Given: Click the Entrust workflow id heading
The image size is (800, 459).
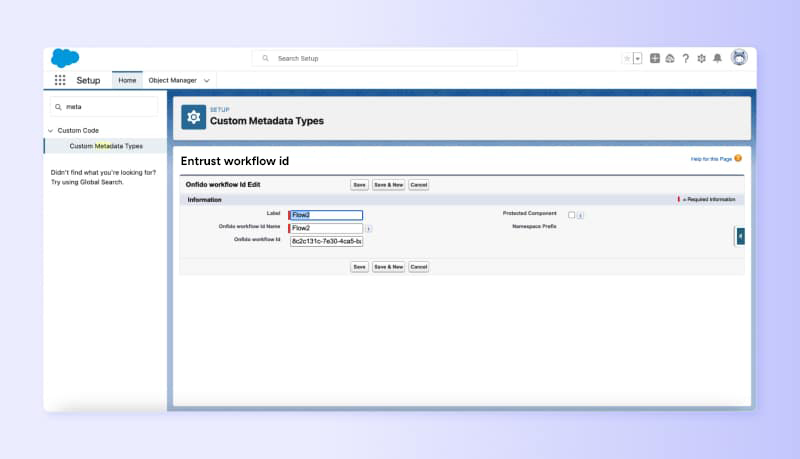Looking at the screenshot, I should click(235, 161).
